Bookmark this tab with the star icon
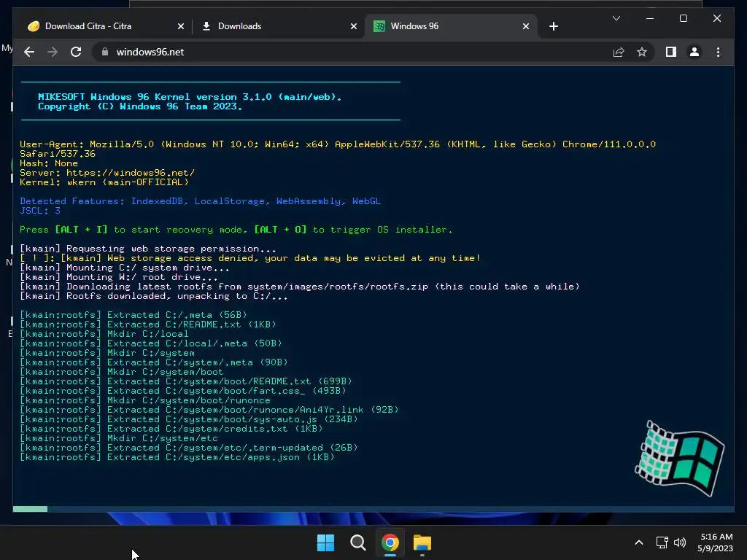This screenshot has height=560, width=747. click(642, 52)
